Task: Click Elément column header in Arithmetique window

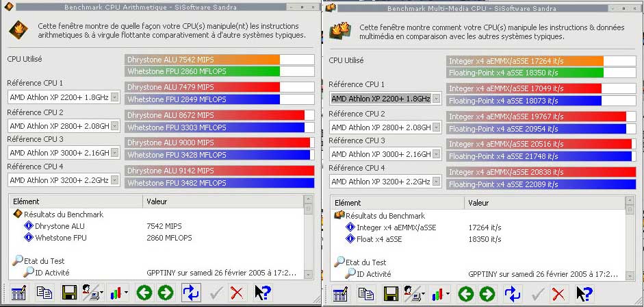Action: 76,201
